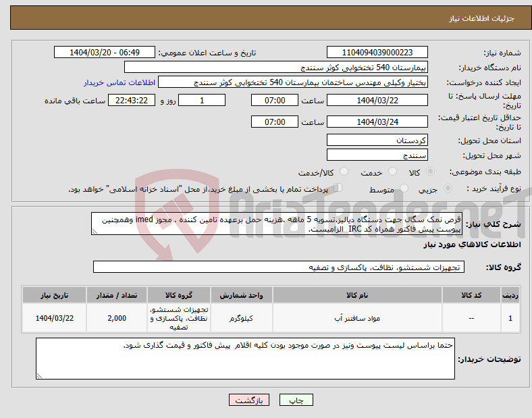
Task: Click the گروه کالا field تجهیزات شستشو
Action: 279,267
